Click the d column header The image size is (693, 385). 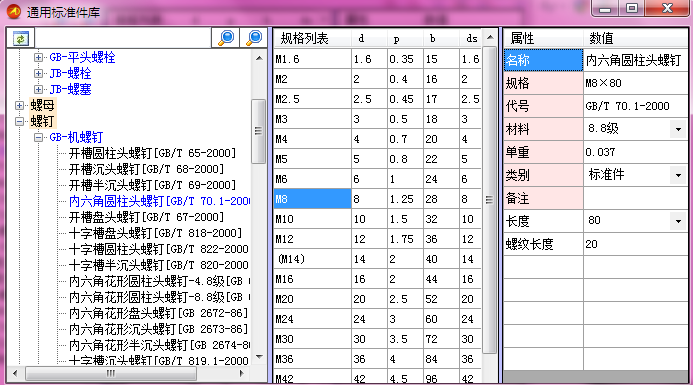(369, 38)
